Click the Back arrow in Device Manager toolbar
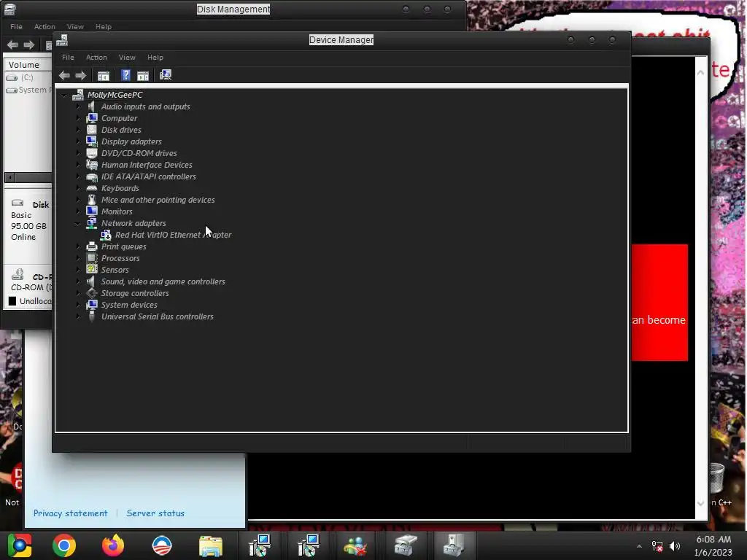 [x=64, y=75]
